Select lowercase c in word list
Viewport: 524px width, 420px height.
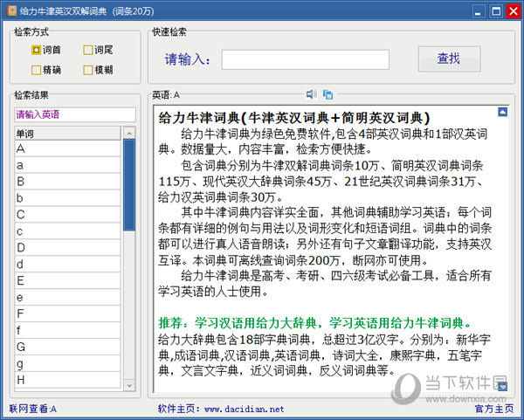coord(67,231)
